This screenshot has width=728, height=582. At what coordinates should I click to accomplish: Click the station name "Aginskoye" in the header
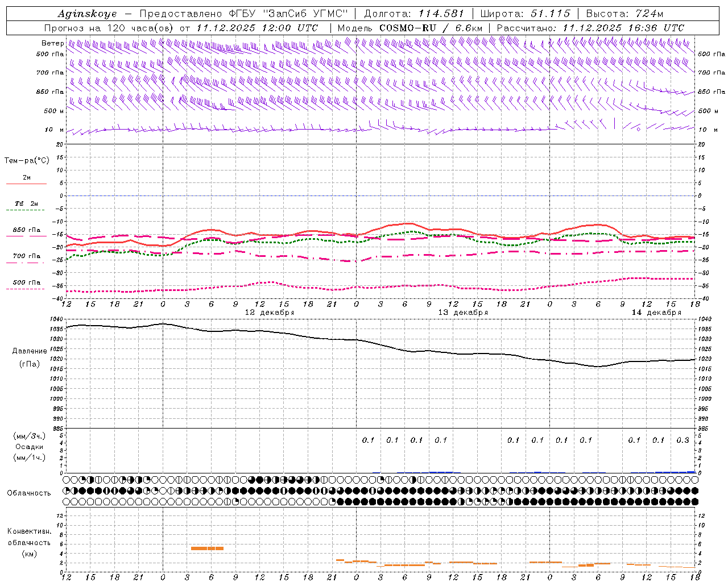pyautogui.click(x=88, y=14)
